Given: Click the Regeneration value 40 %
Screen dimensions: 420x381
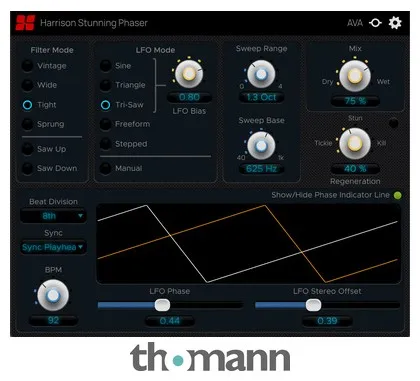Looking at the screenshot, I should [355, 169].
